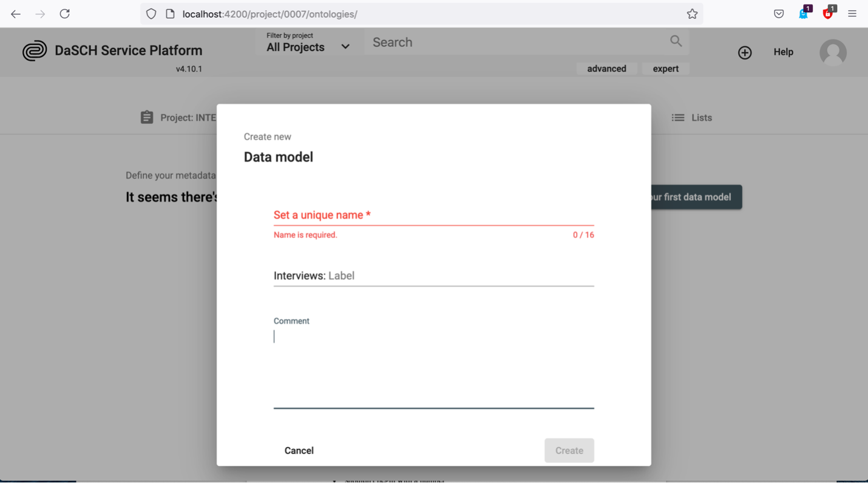This screenshot has width=868, height=484.
Task: Click the first data model button
Action: tap(696, 197)
